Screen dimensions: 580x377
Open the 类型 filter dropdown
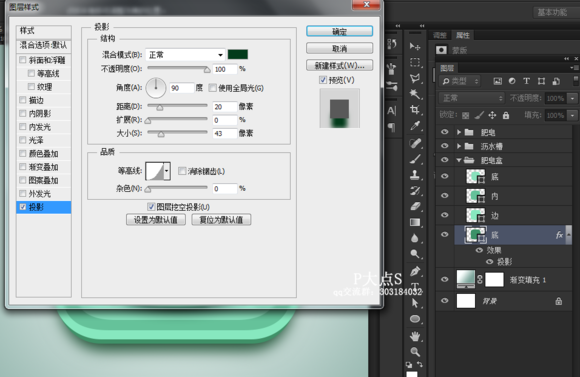460,81
